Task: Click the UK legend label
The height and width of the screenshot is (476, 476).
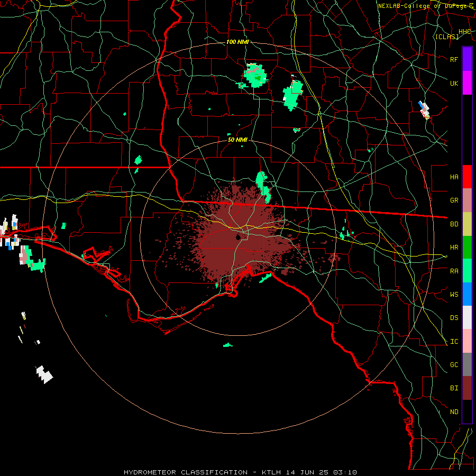Action: click(x=454, y=83)
